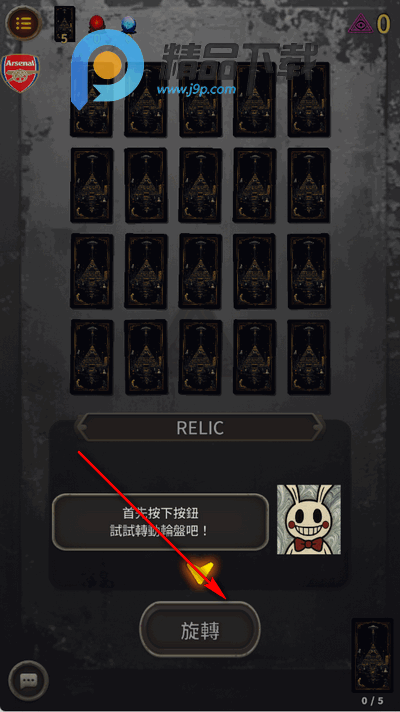Viewport: 400px width, 712px height.
Task: Select the blue orb item icon
Action: [x=128, y=24]
